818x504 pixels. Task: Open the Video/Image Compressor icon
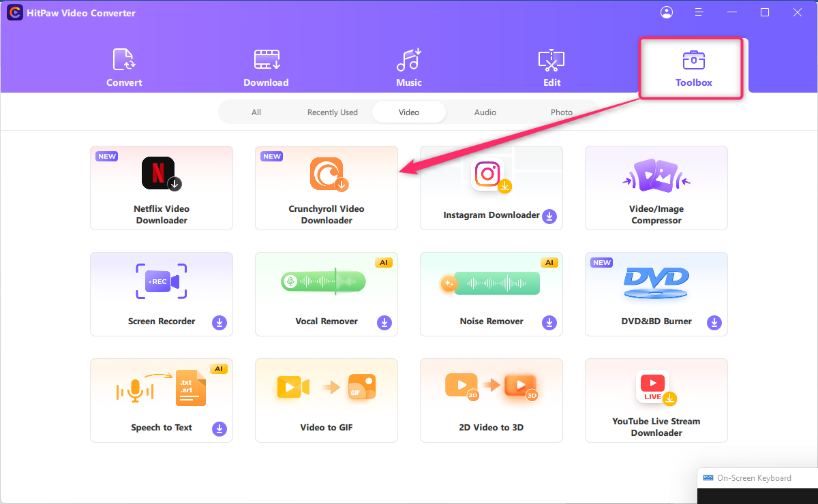pos(656,176)
